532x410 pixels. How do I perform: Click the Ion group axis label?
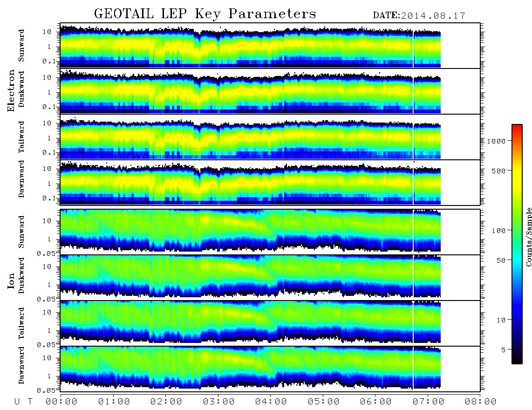click(11, 281)
